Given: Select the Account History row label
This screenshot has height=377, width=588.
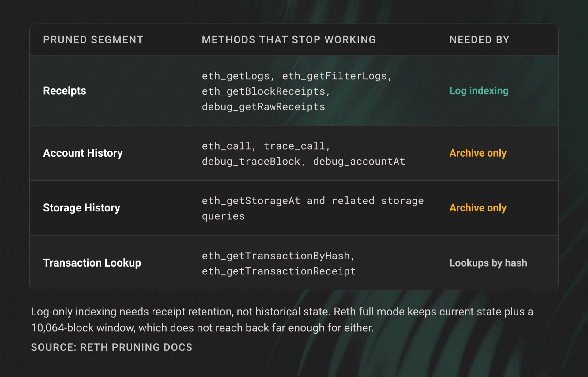Looking at the screenshot, I should click(x=83, y=153).
